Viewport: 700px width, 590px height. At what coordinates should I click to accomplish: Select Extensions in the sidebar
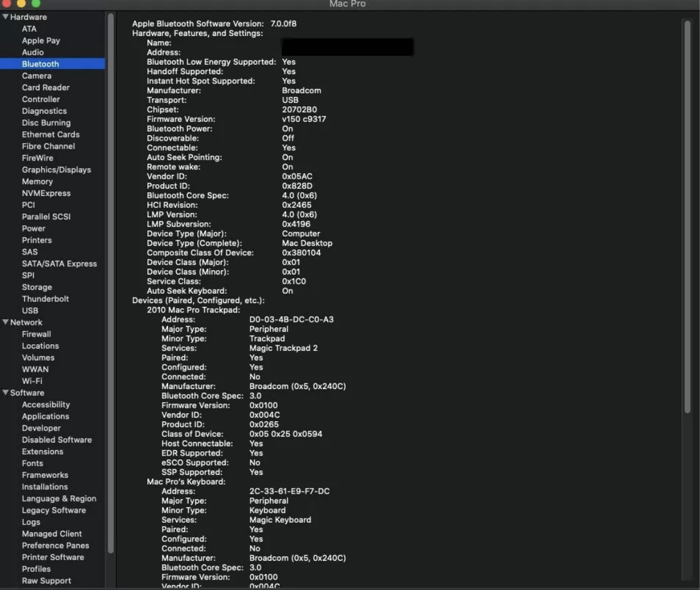click(42, 452)
